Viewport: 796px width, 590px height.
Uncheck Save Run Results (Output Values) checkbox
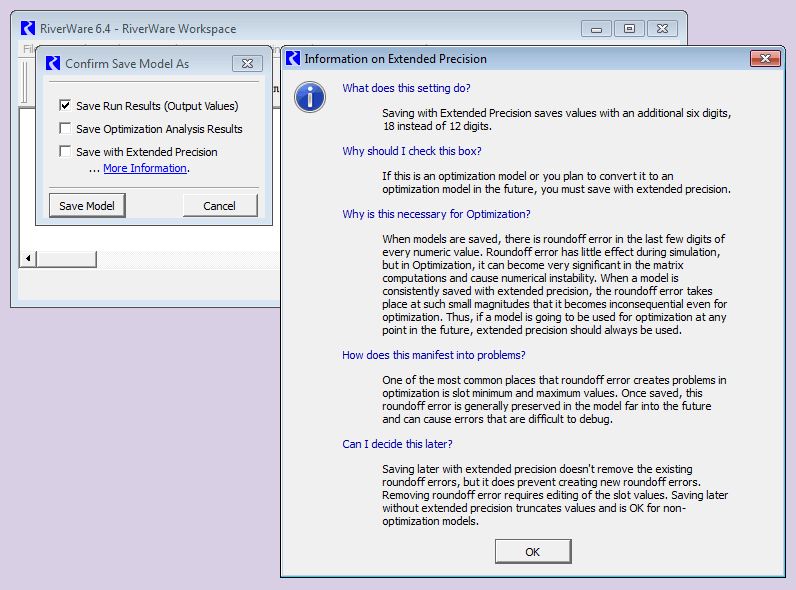click(x=65, y=106)
